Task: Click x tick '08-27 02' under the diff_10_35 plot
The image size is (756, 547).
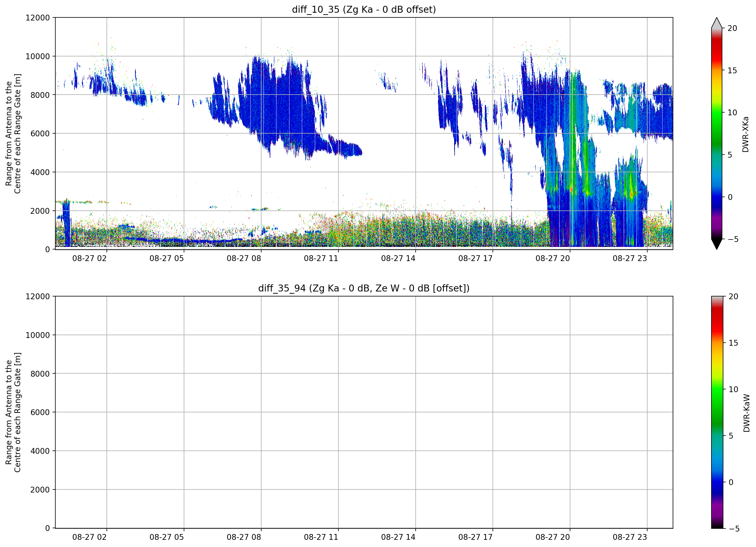Action: click(89, 259)
